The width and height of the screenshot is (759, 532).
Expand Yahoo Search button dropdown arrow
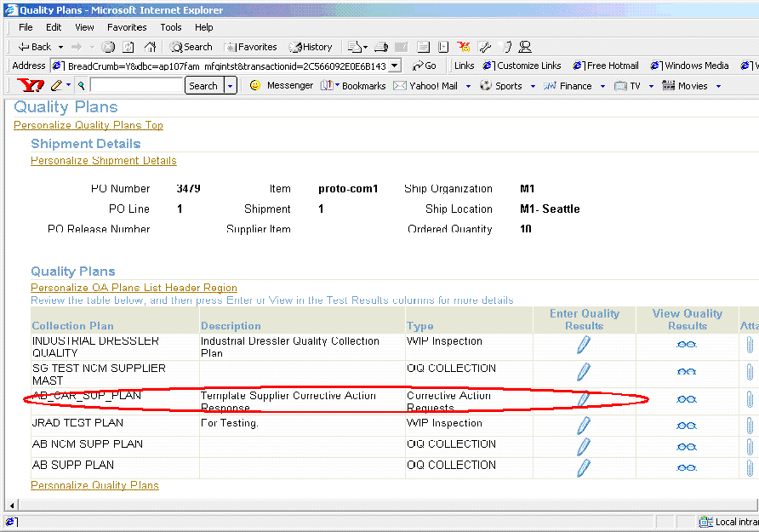tap(231, 86)
